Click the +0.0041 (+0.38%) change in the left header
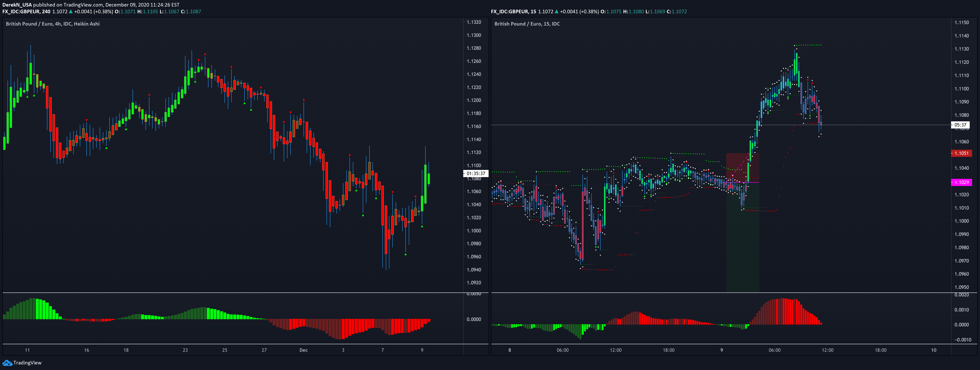980x370 pixels. 94,12
